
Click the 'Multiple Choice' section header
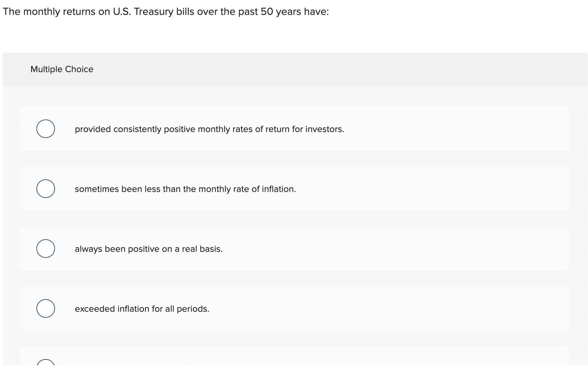(62, 69)
